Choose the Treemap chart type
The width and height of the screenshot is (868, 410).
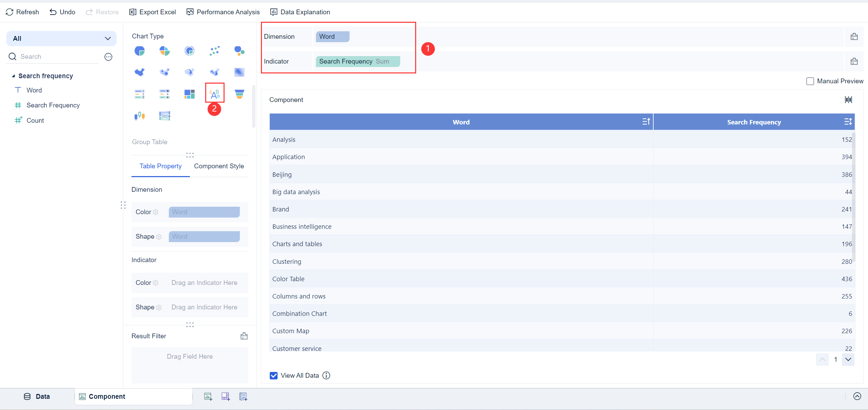(190, 94)
